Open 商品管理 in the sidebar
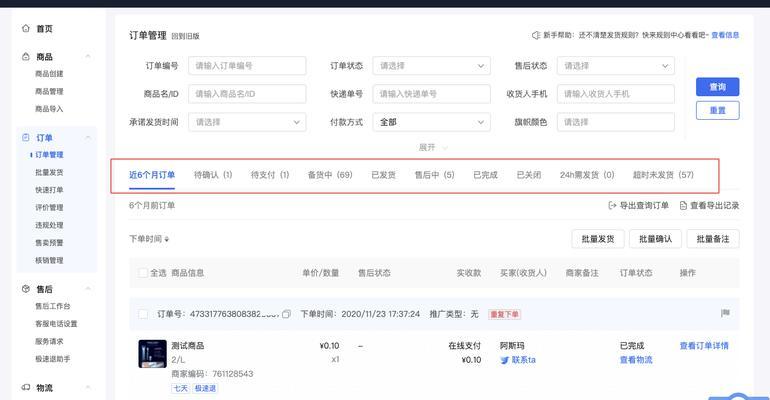The height and width of the screenshot is (400, 770). [49, 91]
